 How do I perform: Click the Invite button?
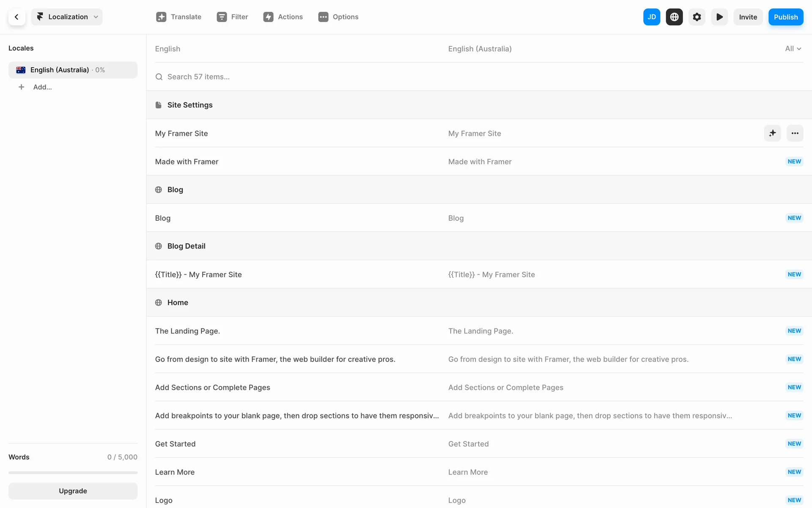pyautogui.click(x=748, y=17)
